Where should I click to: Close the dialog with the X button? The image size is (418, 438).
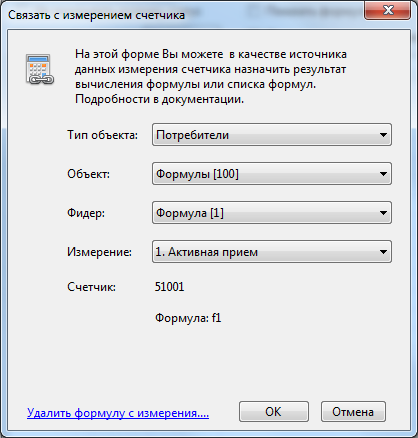[387, 10]
